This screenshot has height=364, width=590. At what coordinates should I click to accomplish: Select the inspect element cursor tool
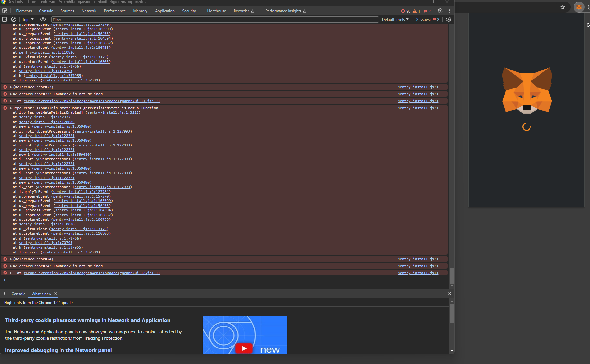coord(5,11)
